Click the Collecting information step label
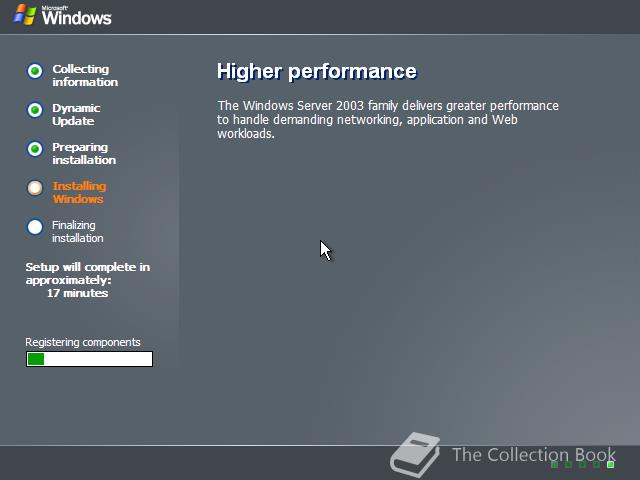Viewport: 640px width, 480px height. [x=85, y=76]
